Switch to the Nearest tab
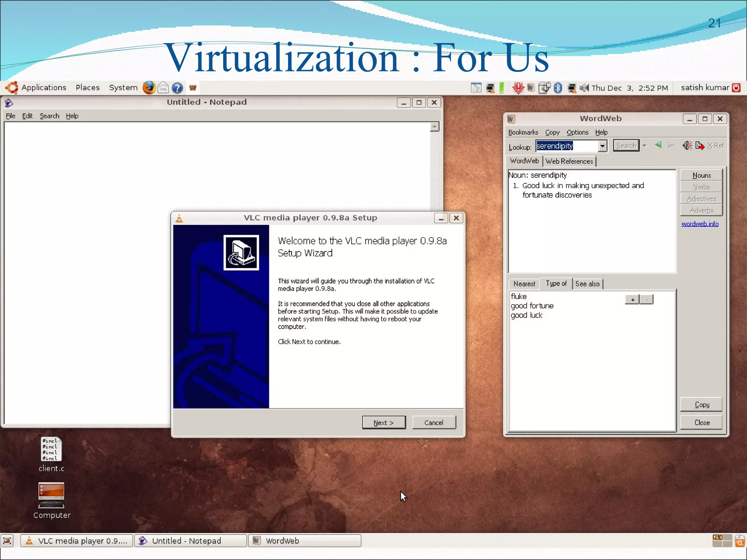Screen dimensions: 747x560 (524, 284)
